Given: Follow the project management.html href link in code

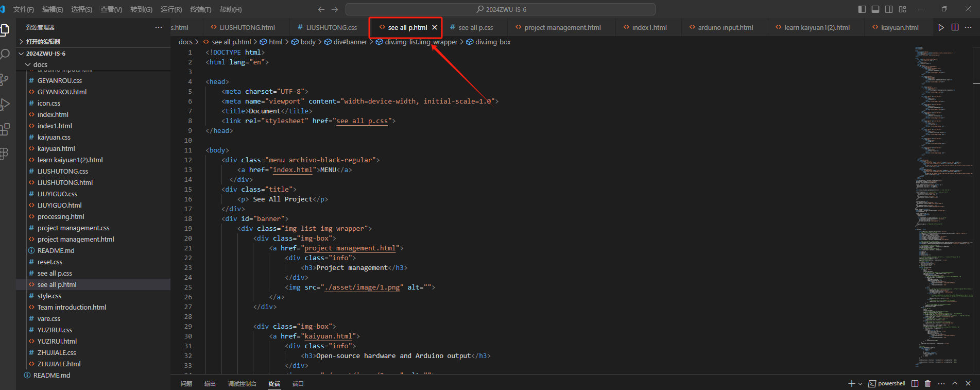Looking at the screenshot, I should [x=350, y=248].
